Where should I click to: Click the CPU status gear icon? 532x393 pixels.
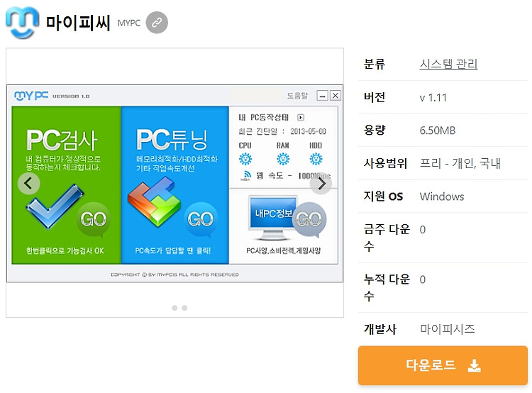[245, 159]
